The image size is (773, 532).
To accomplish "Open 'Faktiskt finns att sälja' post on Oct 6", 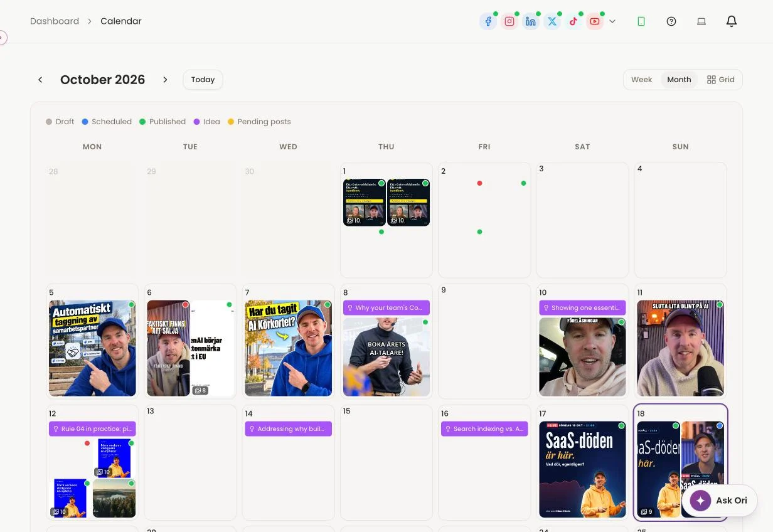I will click(168, 348).
